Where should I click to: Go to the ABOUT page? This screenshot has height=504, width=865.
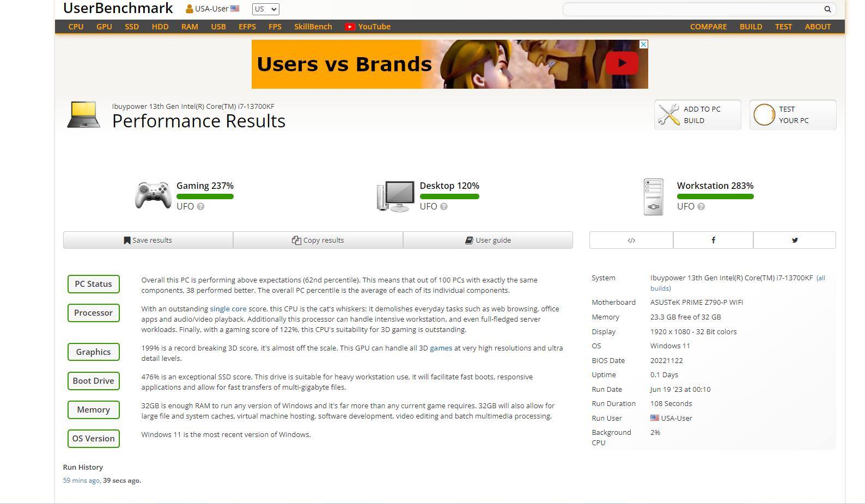[x=818, y=27]
